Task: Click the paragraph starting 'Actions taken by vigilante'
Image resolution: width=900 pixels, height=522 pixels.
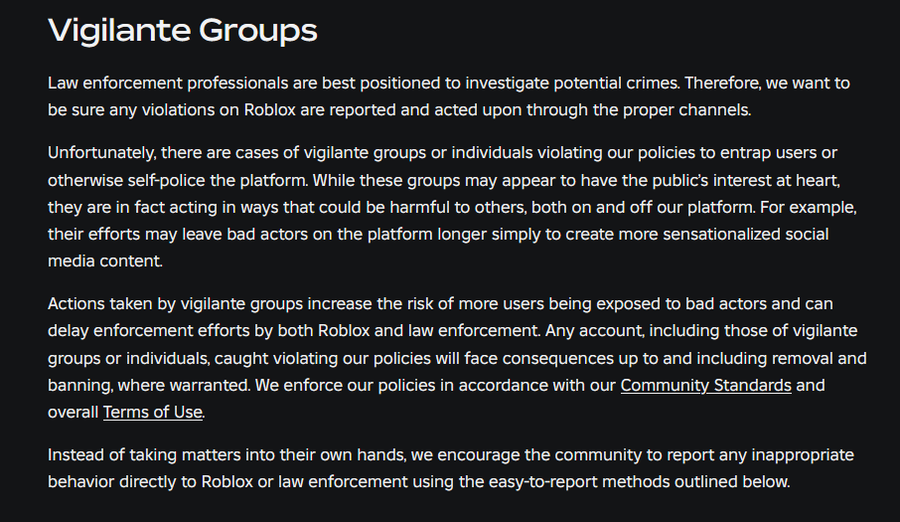Action: [x=457, y=358]
